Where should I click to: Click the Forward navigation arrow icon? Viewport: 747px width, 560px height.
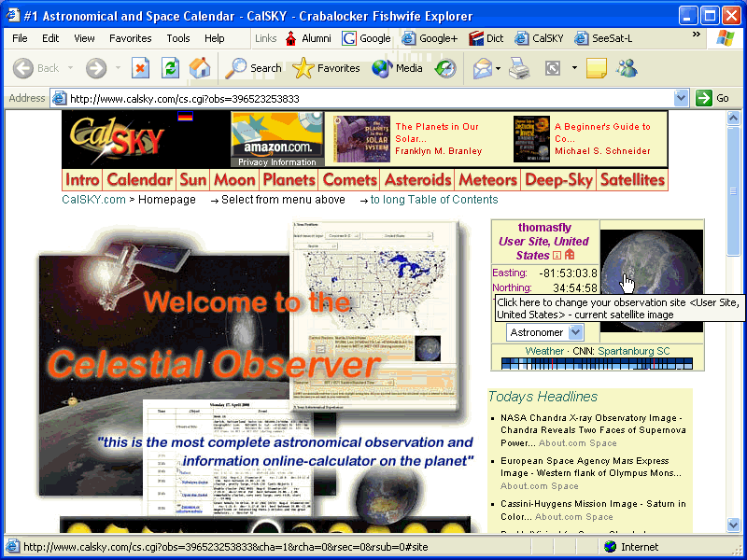pos(96,68)
